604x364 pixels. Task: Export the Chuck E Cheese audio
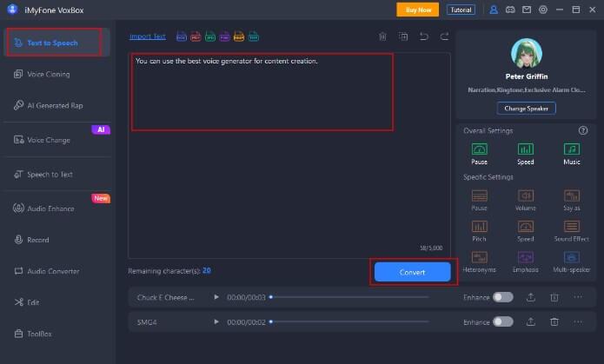[531, 297]
